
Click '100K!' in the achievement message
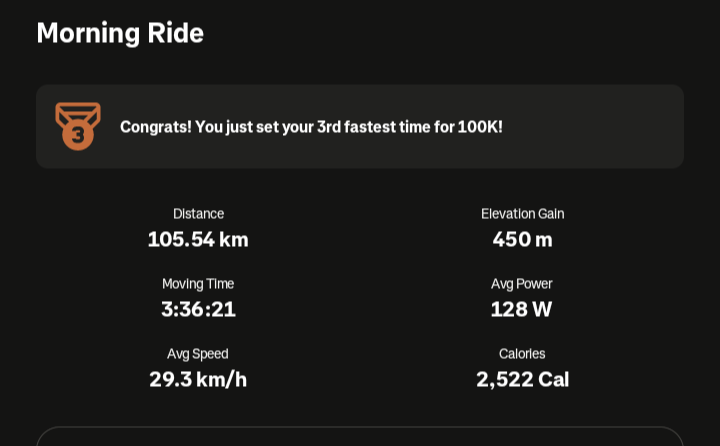[x=480, y=127]
